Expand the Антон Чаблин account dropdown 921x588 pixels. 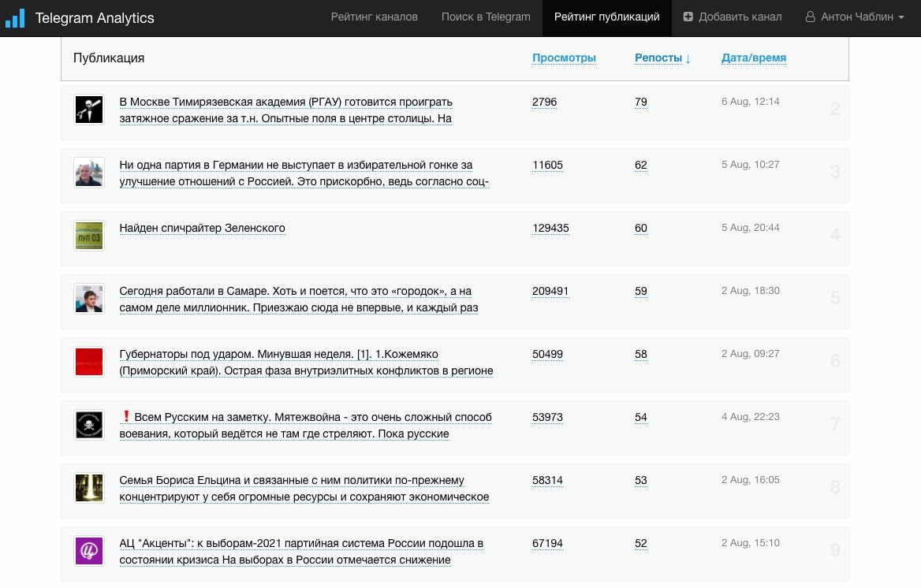tap(855, 17)
